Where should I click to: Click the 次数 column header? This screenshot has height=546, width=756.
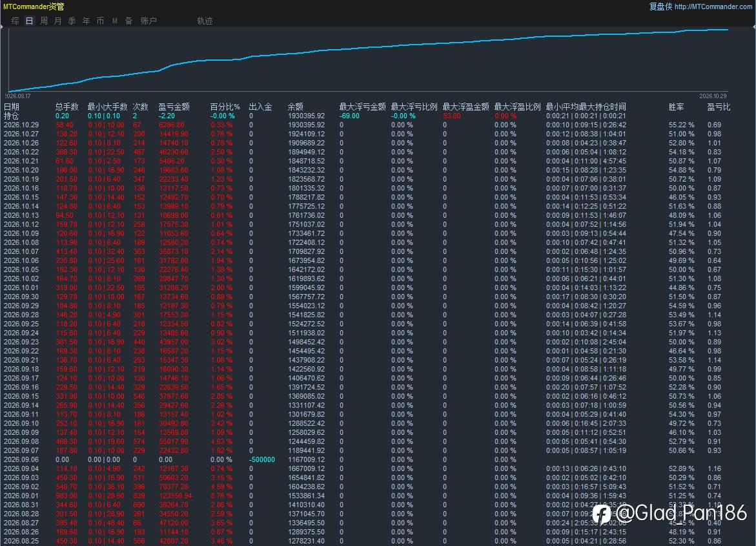tap(140, 107)
